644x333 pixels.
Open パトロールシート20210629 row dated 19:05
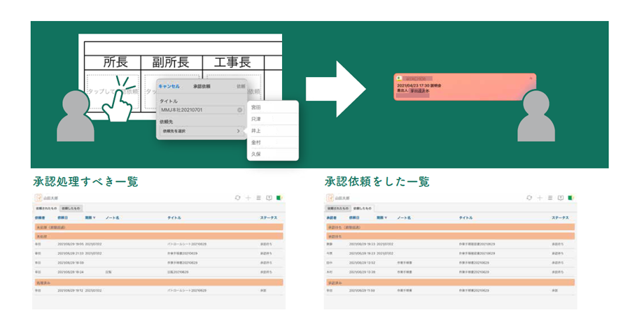[x=160, y=244]
